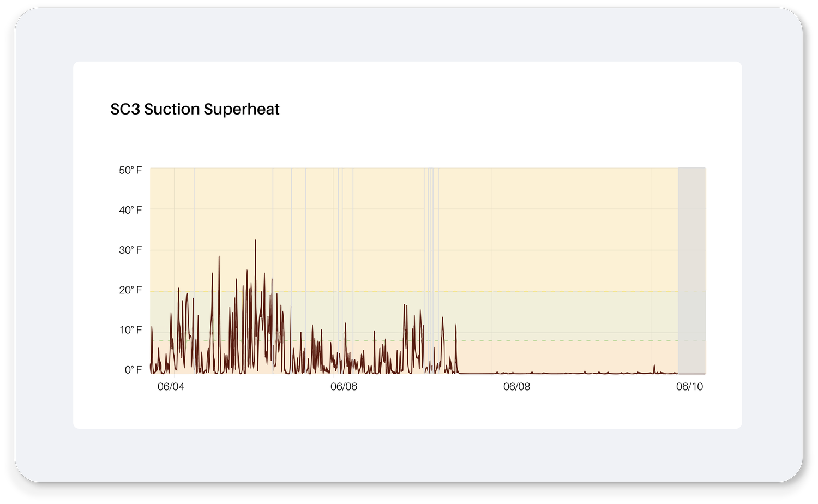This screenshot has width=818, height=504.
Task: Click the SC3 Suction Superheat chart title
Action: [195, 109]
